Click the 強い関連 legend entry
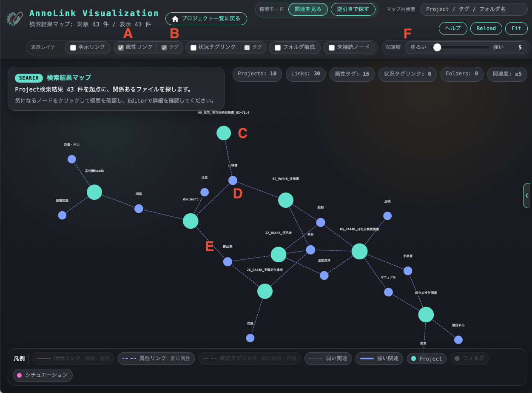This screenshot has width=532, height=393. 379,359
